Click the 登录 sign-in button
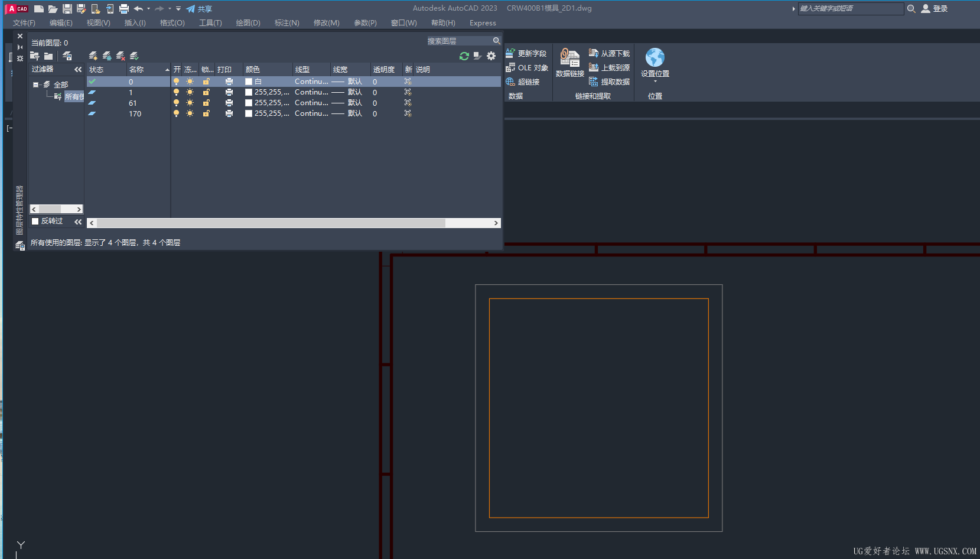This screenshot has width=980, height=559. click(935, 9)
